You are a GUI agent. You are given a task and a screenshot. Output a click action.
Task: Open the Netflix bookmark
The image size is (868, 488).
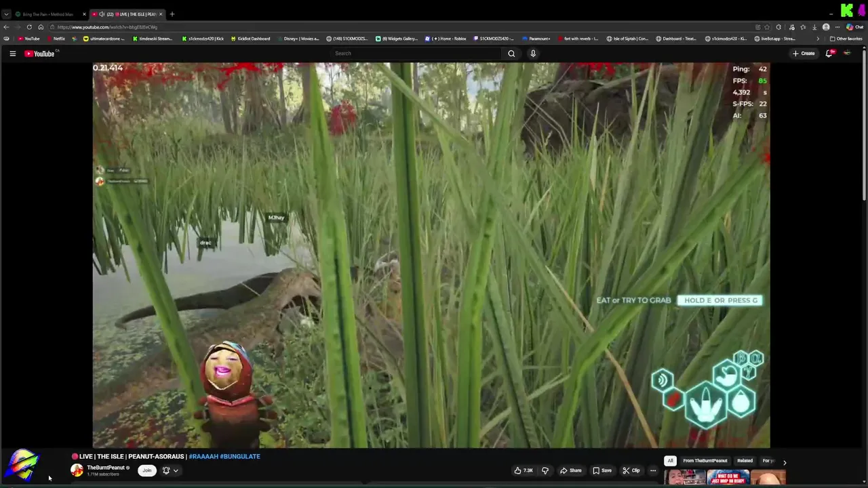click(56, 39)
